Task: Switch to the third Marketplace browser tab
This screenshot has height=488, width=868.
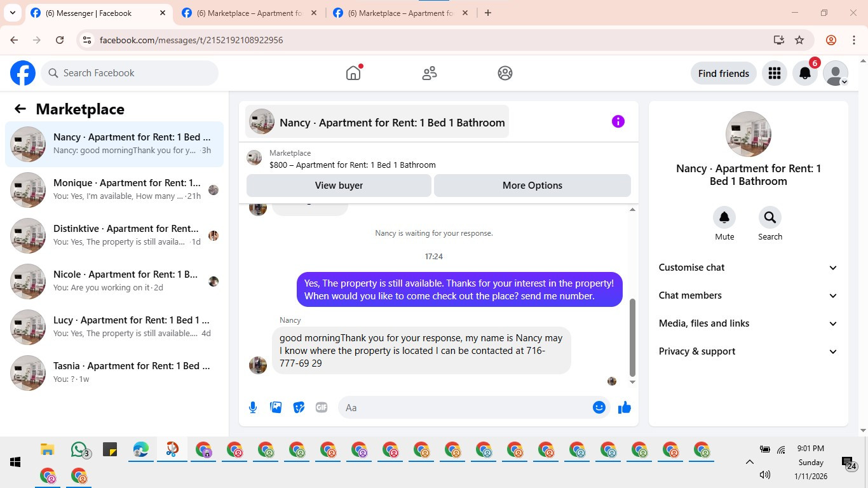Action: pos(401,13)
